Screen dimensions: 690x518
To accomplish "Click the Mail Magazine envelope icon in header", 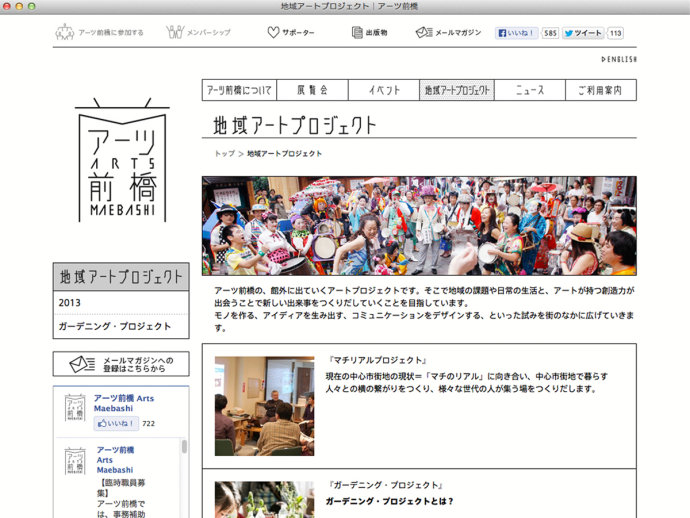I will (424, 32).
